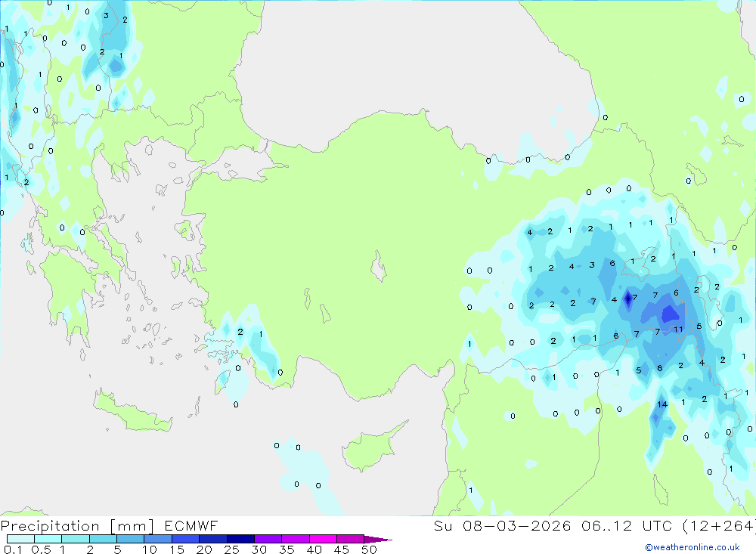
Task: Click the legend label '50'
Action: pyautogui.click(x=370, y=549)
